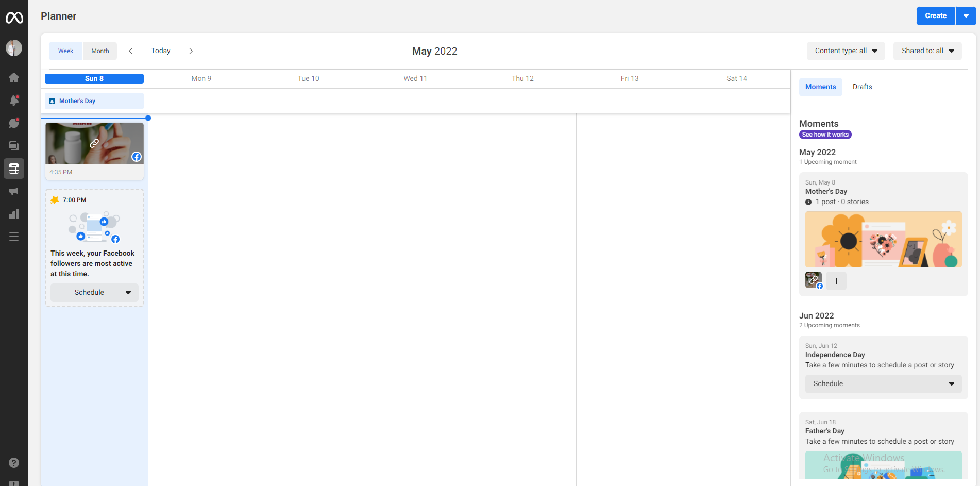
Task: Open the Shared to: all dropdown
Action: pyautogui.click(x=927, y=51)
